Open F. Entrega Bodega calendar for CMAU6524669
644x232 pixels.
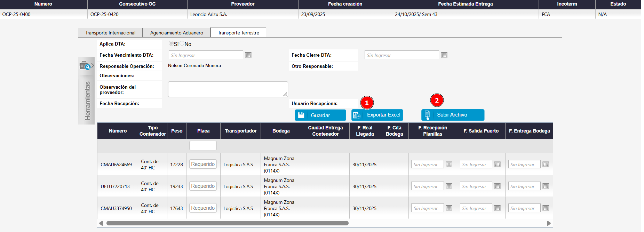point(546,165)
